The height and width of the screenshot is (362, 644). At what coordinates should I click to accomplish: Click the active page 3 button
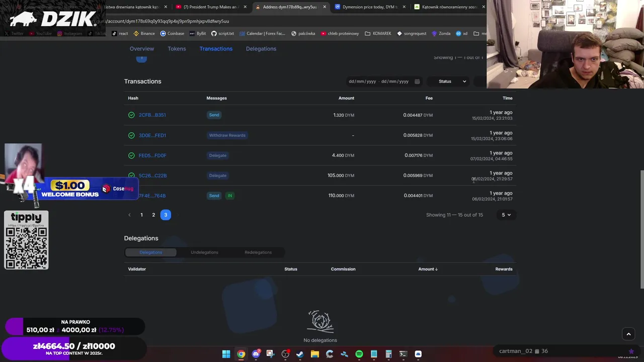coord(166,215)
